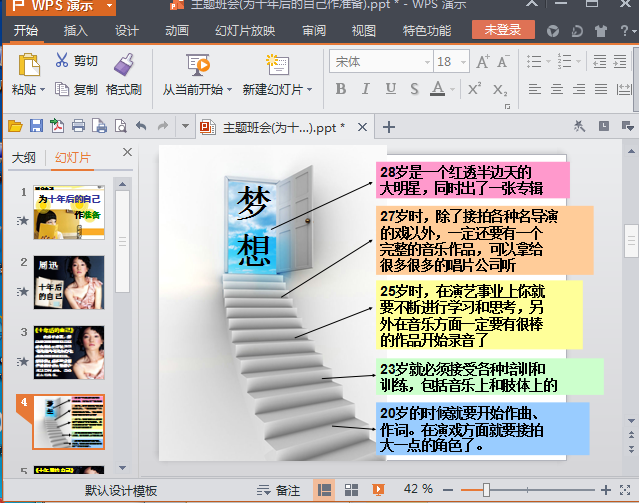Zoom in with plus button
639x503 pixels.
coord(606,490)
